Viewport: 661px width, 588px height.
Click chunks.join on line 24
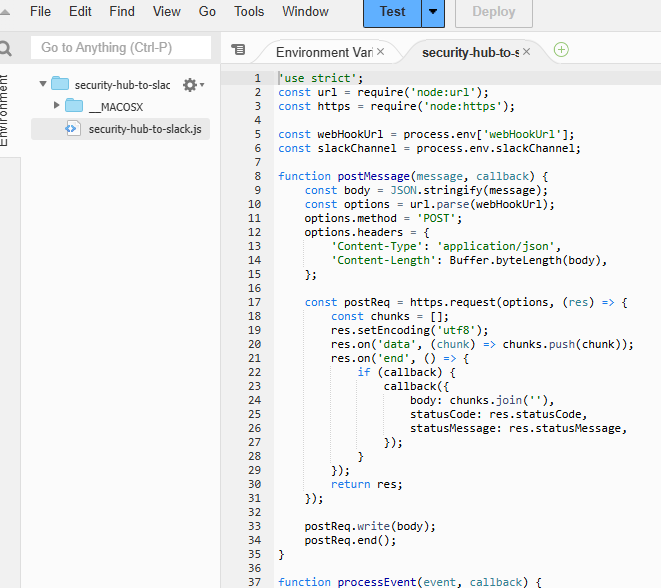point(485,400)
